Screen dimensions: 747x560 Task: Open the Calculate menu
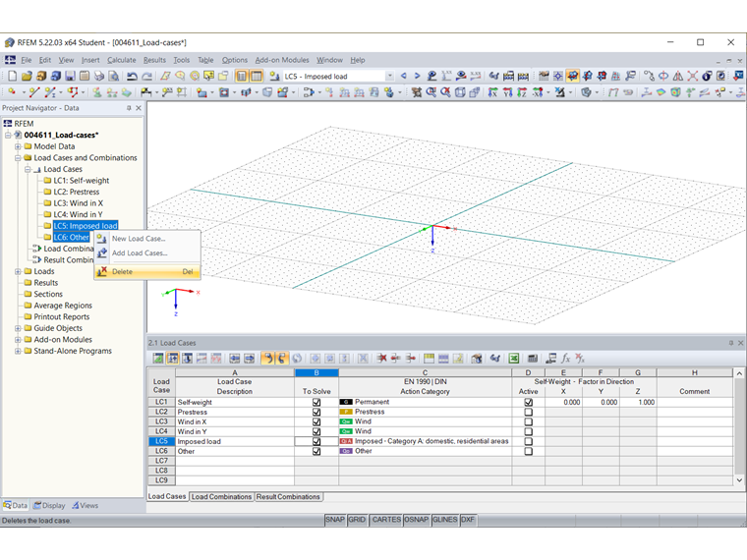[x=121, y=60]
